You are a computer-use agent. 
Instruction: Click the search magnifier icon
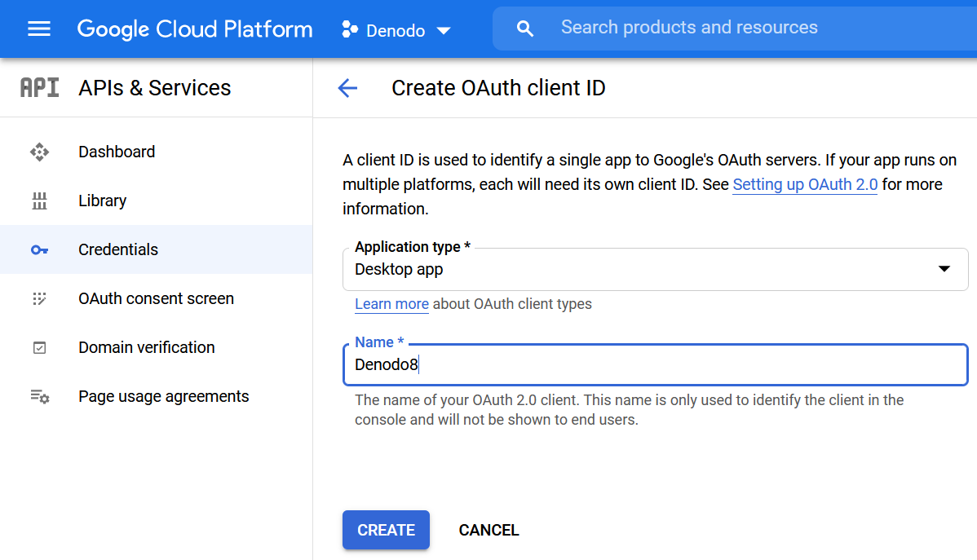click(x=524, y=29)
